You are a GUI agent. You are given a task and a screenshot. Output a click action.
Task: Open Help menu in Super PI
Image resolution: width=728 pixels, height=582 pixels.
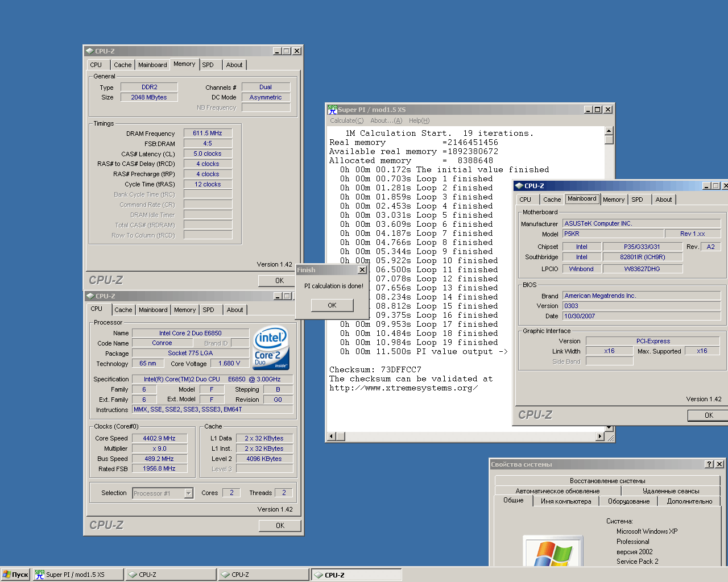(419, 120)
